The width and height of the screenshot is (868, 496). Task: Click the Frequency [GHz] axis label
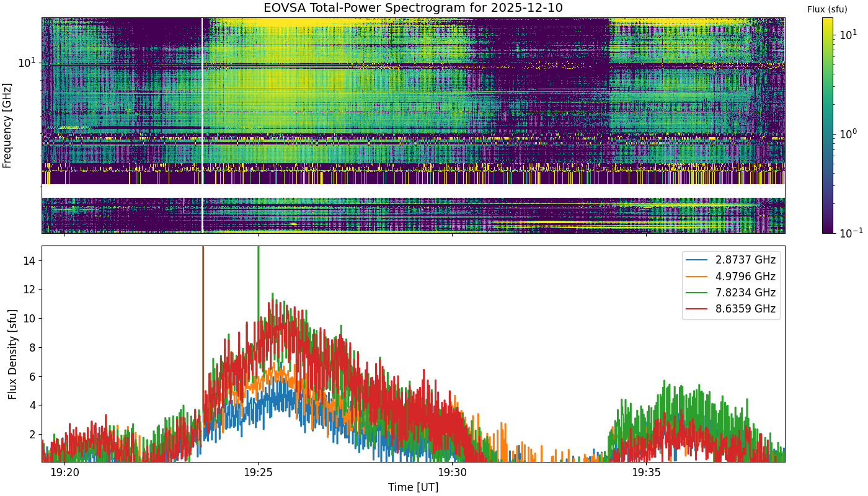click(x=7, y=125)
